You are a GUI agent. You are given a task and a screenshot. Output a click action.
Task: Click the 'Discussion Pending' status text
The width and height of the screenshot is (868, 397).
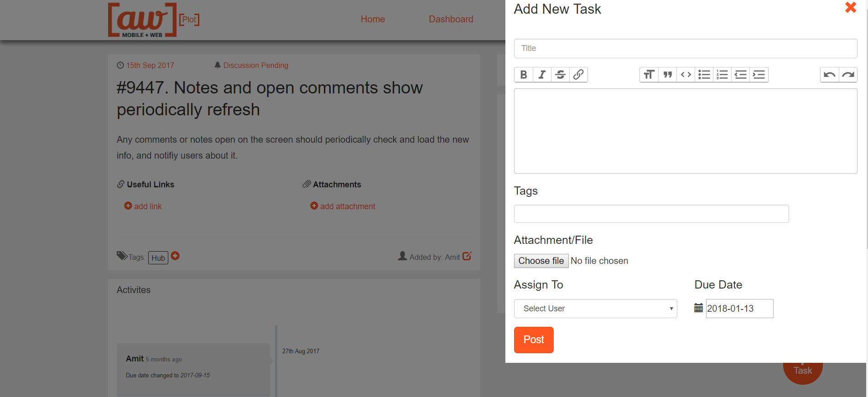tap(256, 65)
